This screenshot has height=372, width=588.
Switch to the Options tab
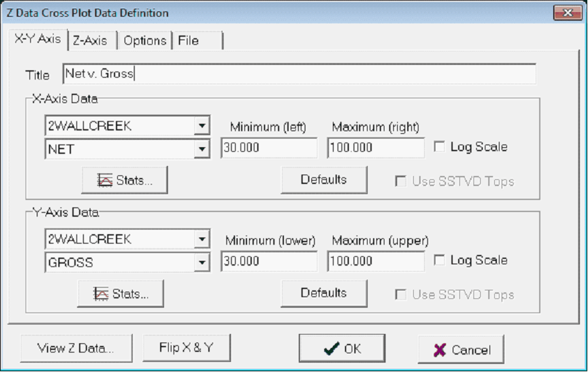[145, 41]
